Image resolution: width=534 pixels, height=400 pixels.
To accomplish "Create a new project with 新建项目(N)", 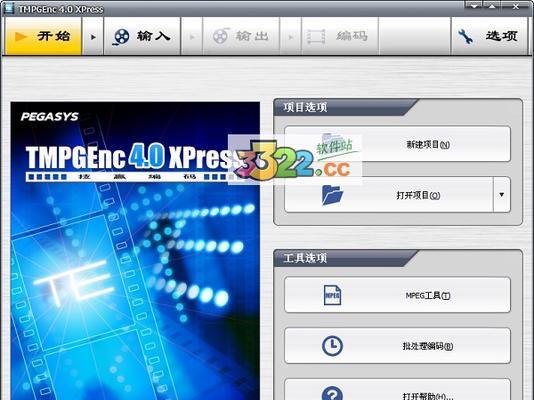I will [397, 144].
